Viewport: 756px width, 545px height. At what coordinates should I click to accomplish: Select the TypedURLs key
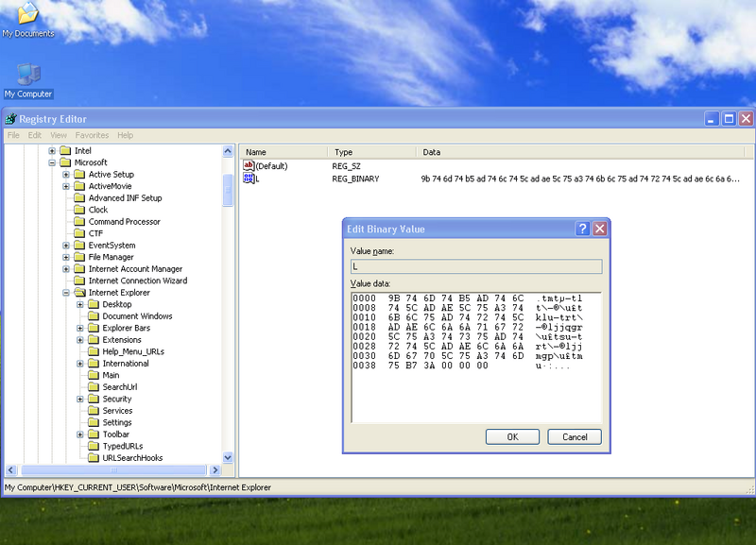(x=123, y=446)
